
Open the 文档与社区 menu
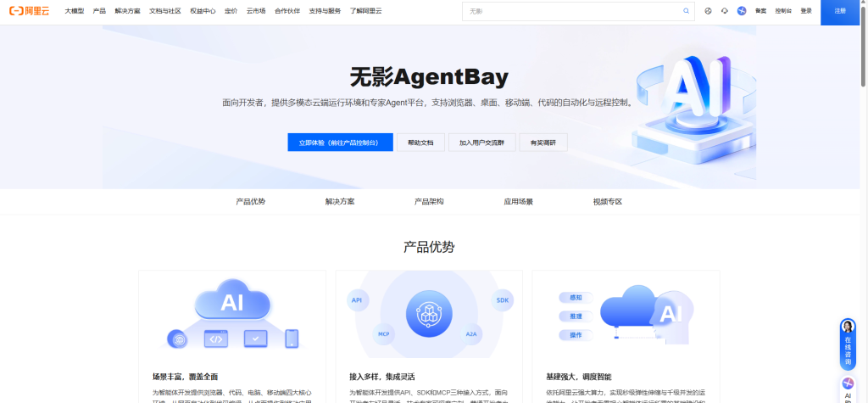coord(165,11)
